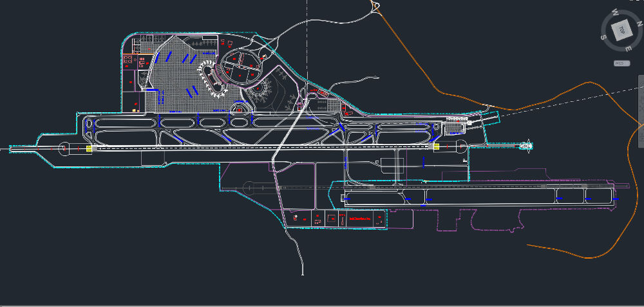Screen dimensions: 644x307
Task: Select the yellow marker at right runway end
Action: tap(436, 146)
